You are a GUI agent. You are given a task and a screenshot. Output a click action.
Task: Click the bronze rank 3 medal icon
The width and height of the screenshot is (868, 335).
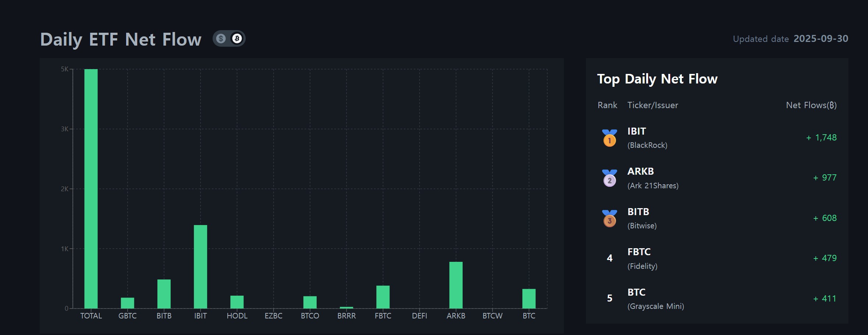pyautogui.click(x=609, y=219)
